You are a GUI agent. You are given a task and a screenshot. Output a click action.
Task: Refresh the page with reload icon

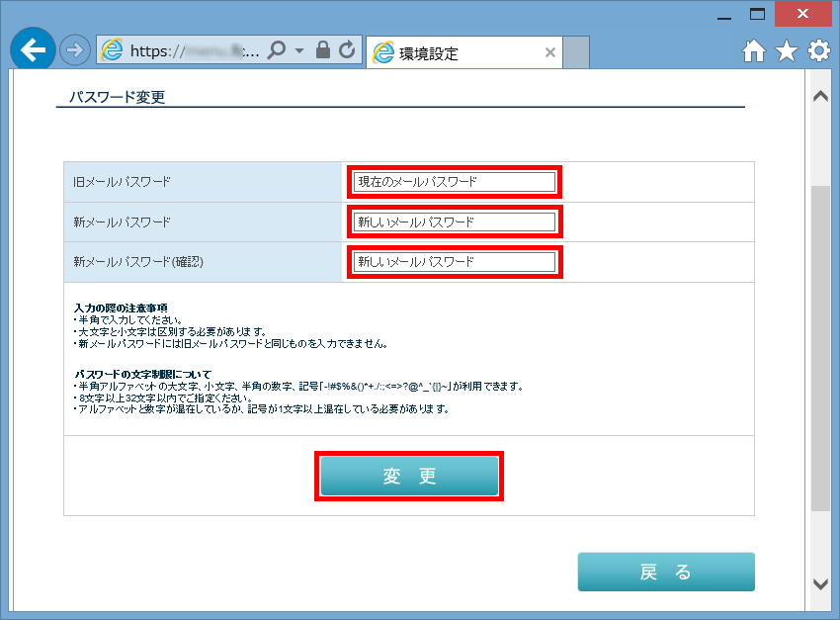coord(346,51)
